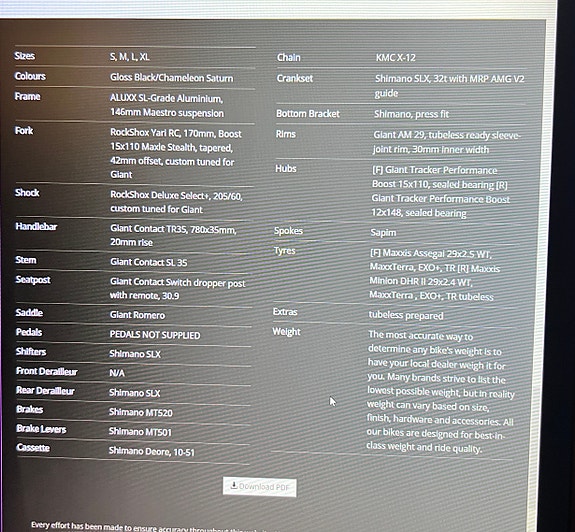
Task: Select the PEDALS NOT SUPPLIED text
Action: (155, 335)
